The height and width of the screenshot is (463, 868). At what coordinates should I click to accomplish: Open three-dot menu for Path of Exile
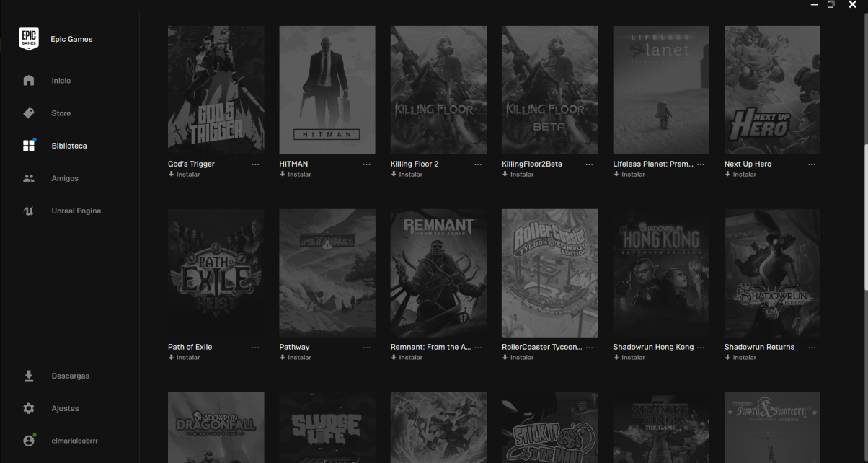pos(255,348)
